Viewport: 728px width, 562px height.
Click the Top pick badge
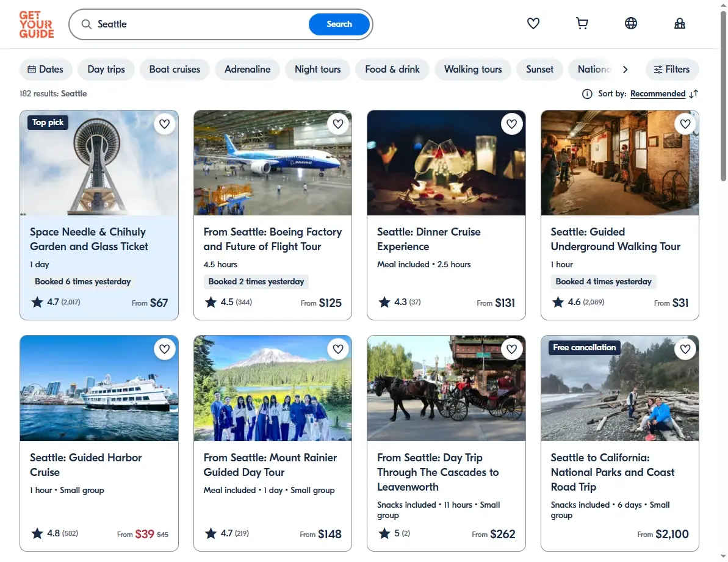48,123
